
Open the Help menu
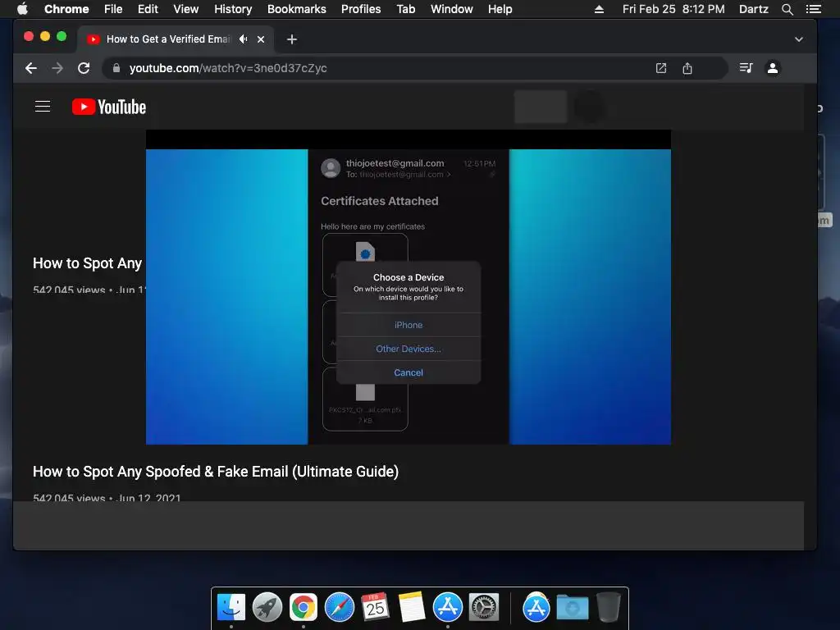pos(500,9)
